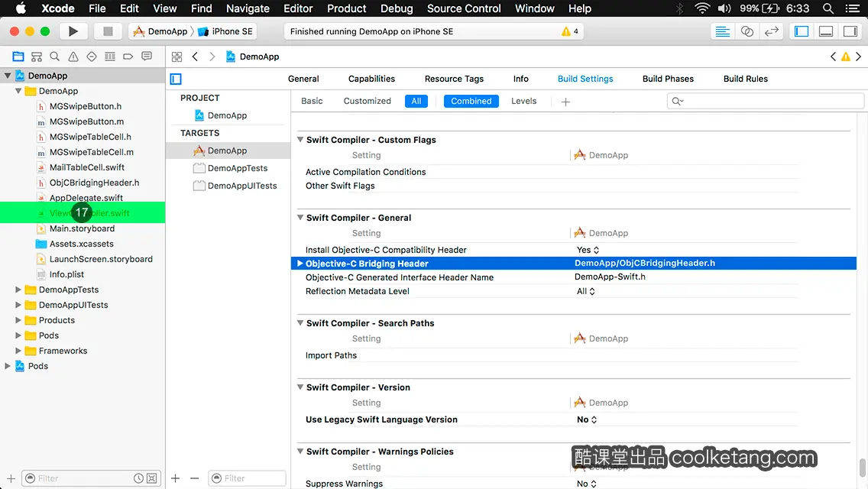The image size is (868, 489).
Task: Select Customized settings filter
Action: (367, 101)
